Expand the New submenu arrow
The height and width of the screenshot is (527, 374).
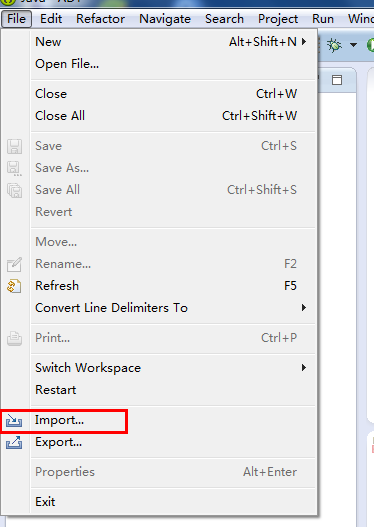[x=304, y=42]
